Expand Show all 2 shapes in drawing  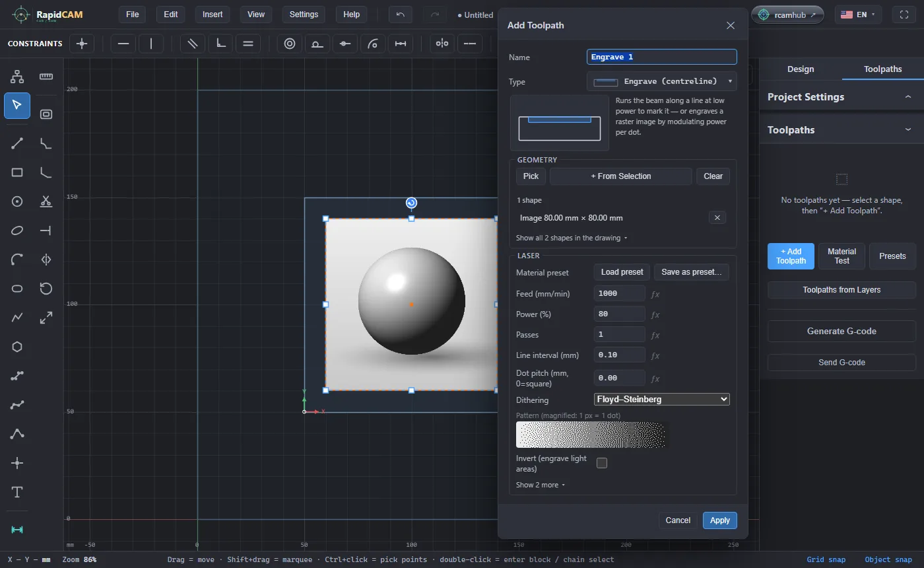(x=572, y=238)
